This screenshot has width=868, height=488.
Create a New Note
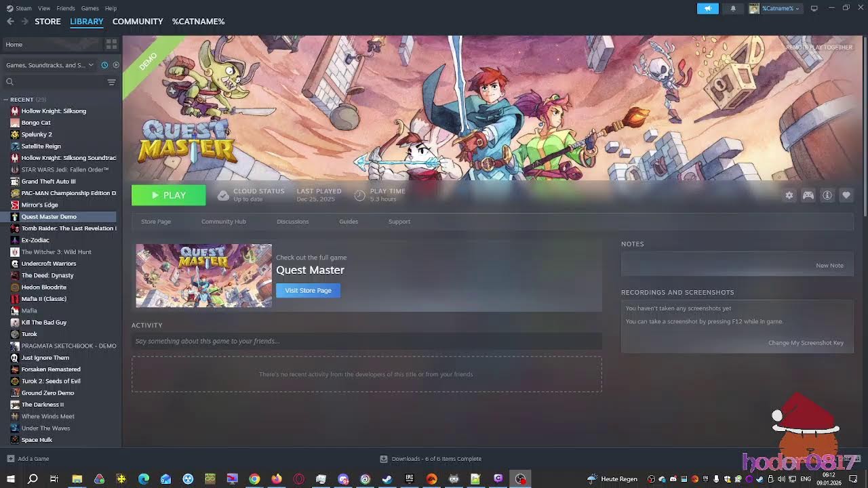(829, 266)
